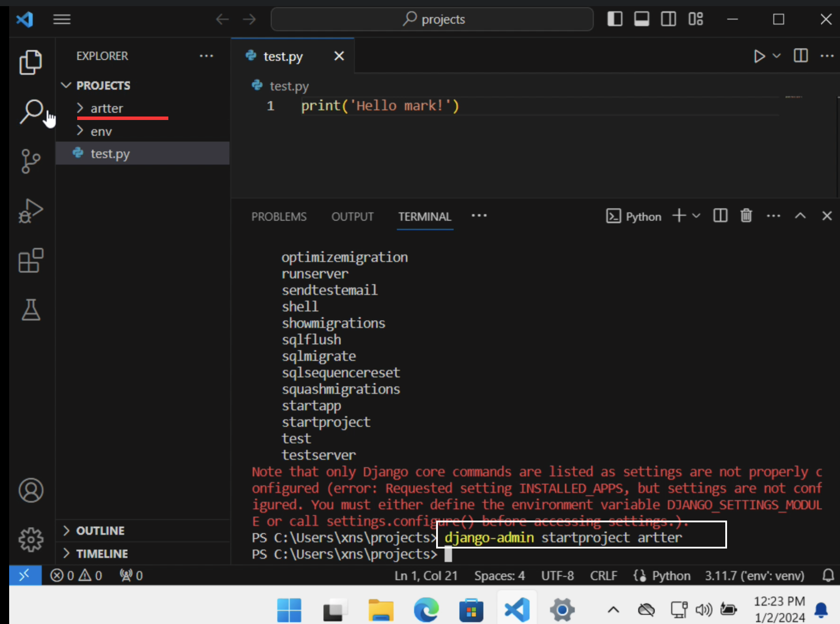Screen dimensions: 840x624
Task: Close the test.py editor tab
Action: [339, 56]
